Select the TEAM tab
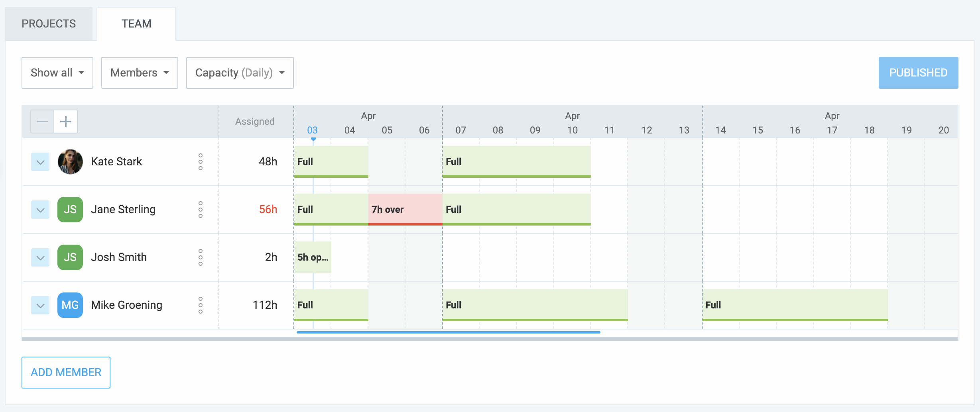This screenshot has width=980, height=412. click(136, 24)
